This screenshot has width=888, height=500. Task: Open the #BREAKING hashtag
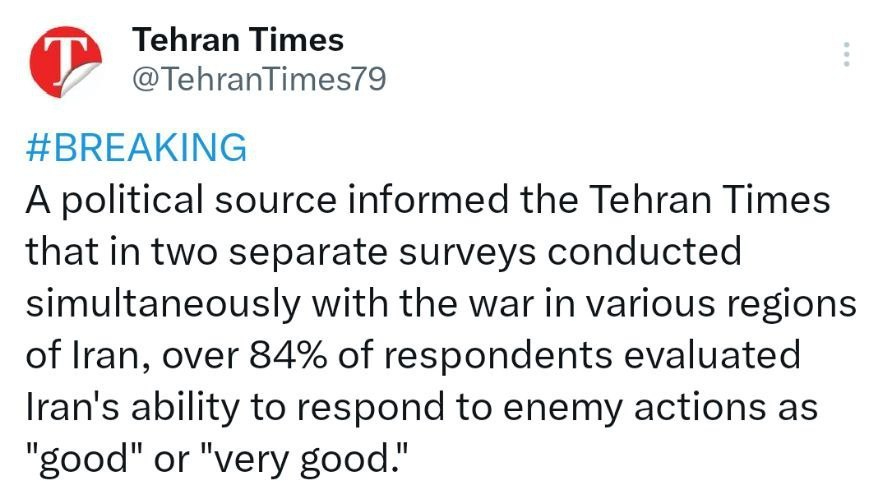pyautogui.click(x=134, y=147)
